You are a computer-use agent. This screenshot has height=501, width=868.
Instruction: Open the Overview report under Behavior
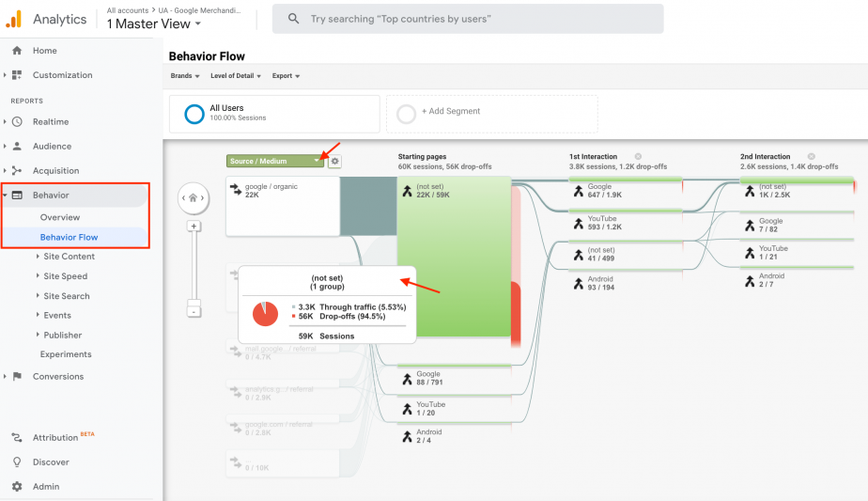click(60, 217)
